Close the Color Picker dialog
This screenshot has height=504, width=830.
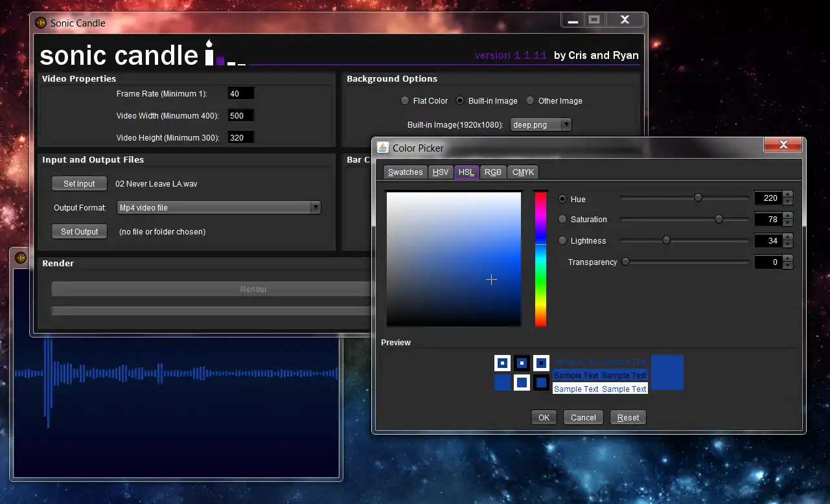[x=783, y=144]
